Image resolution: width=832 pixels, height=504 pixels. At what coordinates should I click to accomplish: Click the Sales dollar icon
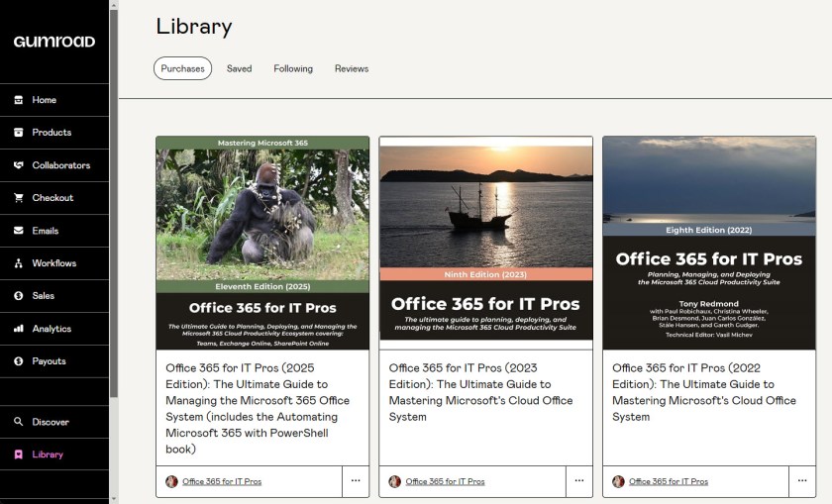(x=19, y=295)
